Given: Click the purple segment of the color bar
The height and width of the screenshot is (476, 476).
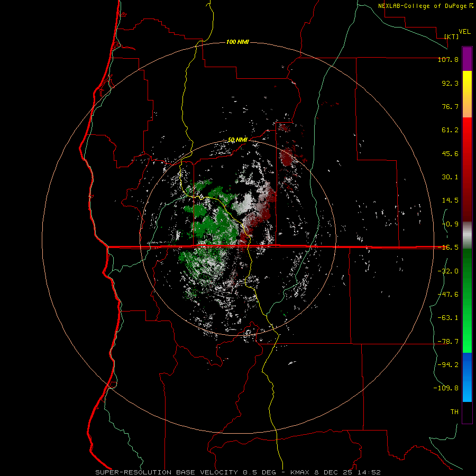Looking at the screenshot, I should pyautogui.click(x=467, y=59).
